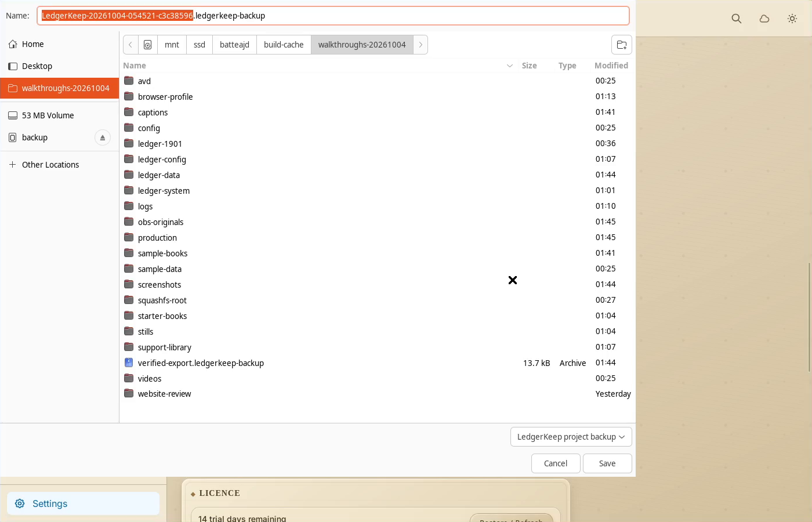Open the cloud sync icon in the header

coord(764,19)
